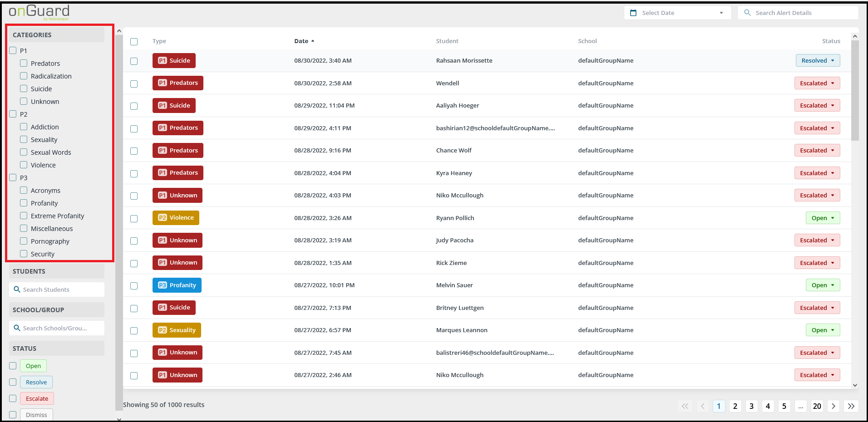
Task: Open the Escalated dropdown on Kyra Heaney's row
Action: [x=817, y=173]
